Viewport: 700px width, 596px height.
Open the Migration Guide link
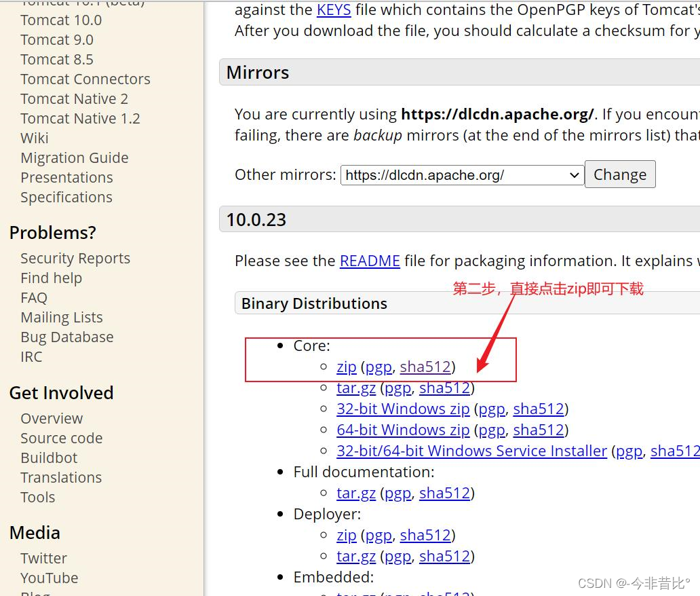point(75,157)
